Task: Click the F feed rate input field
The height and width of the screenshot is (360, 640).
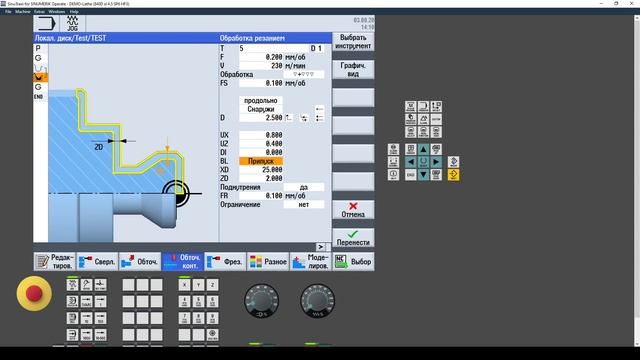Action: [x=261, y=57]
